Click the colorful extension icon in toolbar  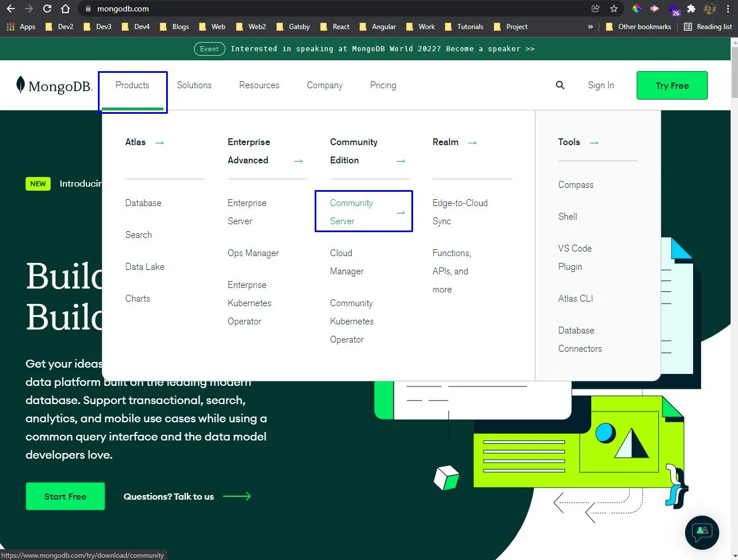pos(637,9)
